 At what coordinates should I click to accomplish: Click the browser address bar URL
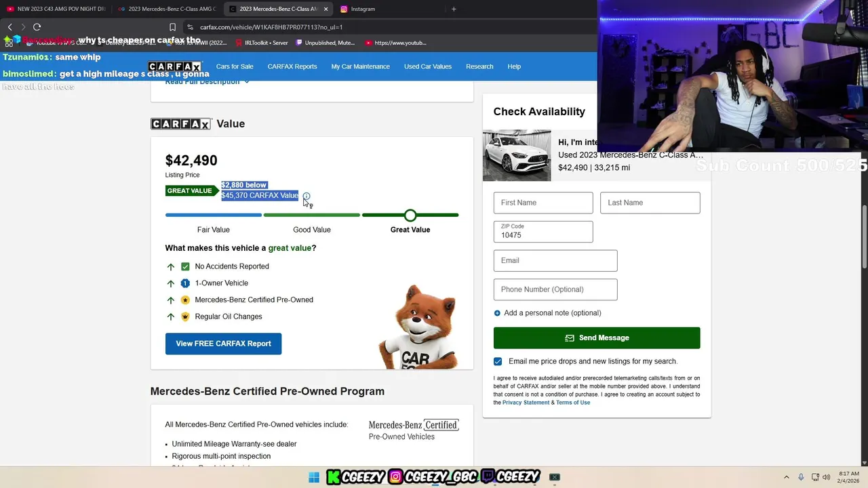[x=271, y=27]
